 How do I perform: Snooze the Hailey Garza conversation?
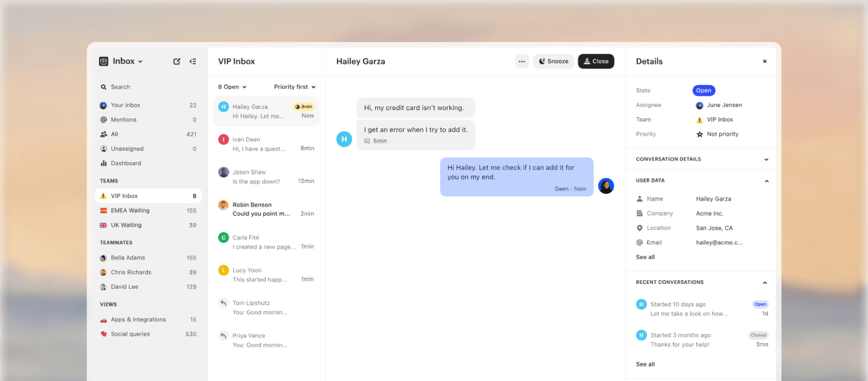553,61
